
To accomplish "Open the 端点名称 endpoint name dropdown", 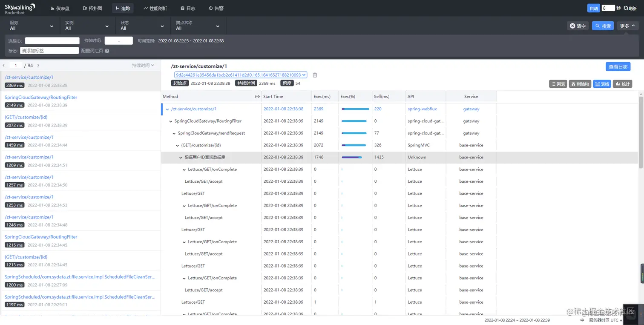I will [198, 26].
